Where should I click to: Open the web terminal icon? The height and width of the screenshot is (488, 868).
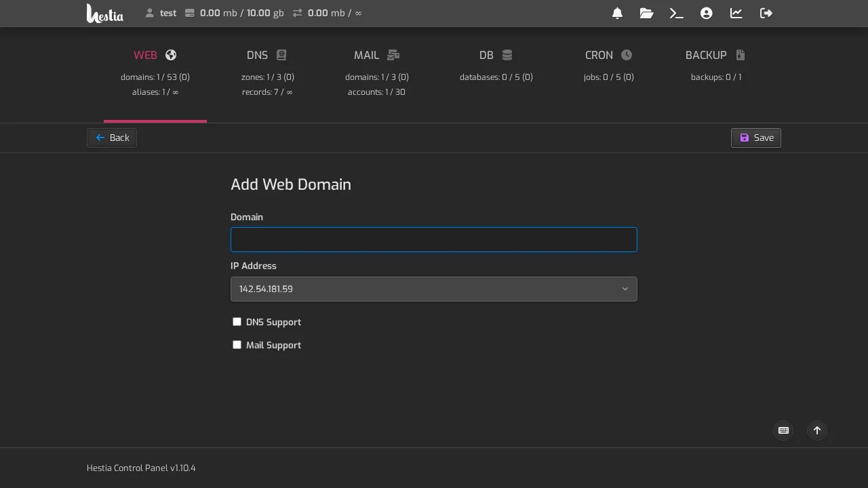click(676, 13)
